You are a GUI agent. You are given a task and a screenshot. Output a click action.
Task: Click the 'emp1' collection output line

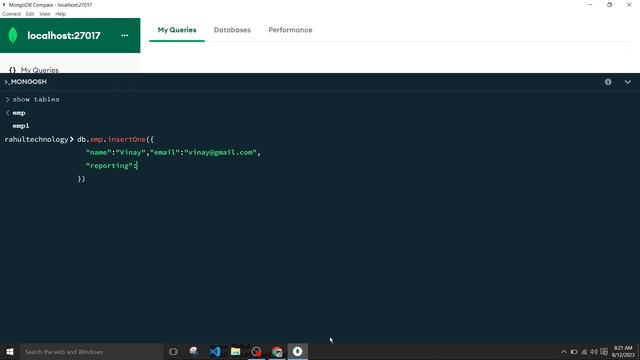[x=21, y=126]
